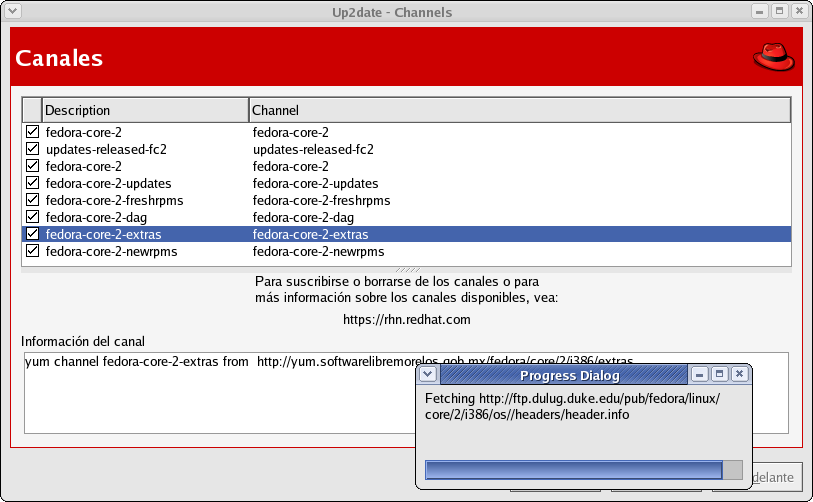The width and height of the screenshot is (813, 502).
Task: Select fedora-core-2-freshrpms in the Description column
Action: (x=115, y=201)
